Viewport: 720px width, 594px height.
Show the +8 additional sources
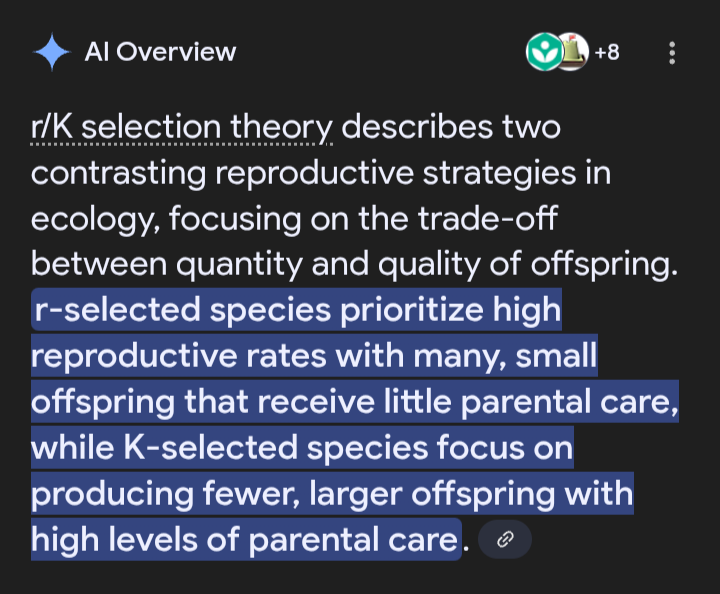click(x=607, y=52)
